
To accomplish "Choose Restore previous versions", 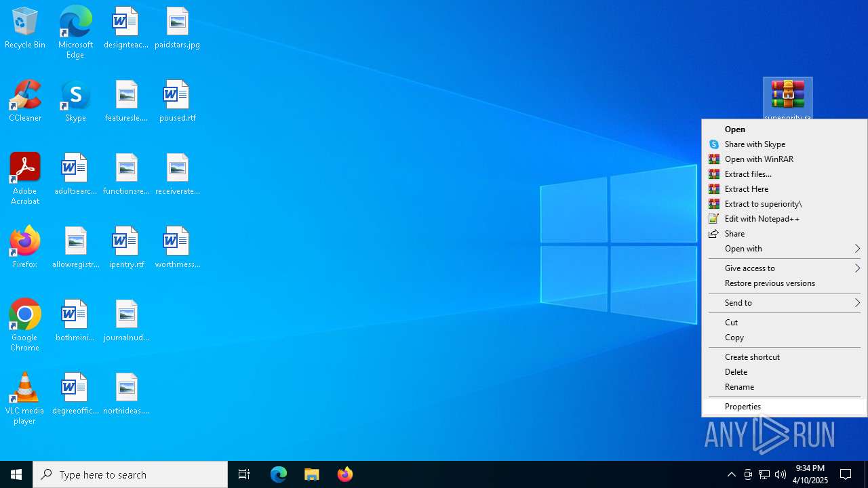I will [785, 283].
